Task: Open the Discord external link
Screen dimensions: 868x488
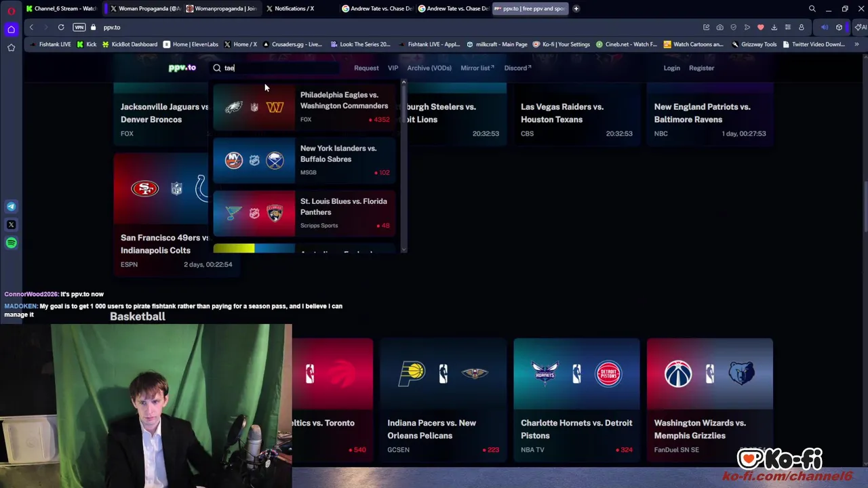Action: (x=517, y=68)
